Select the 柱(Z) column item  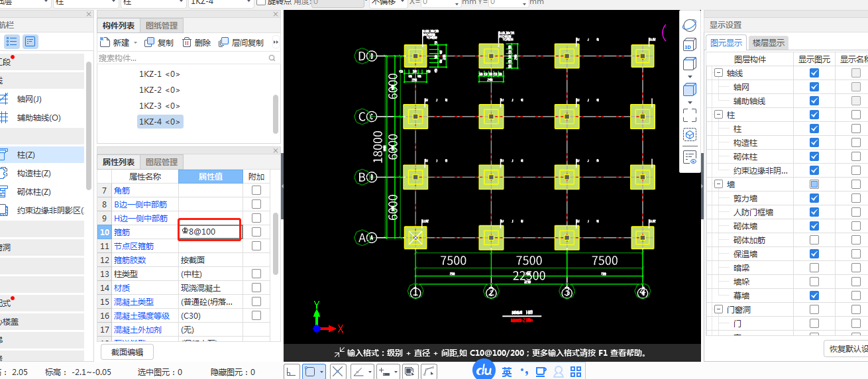(x=26, y=155)
